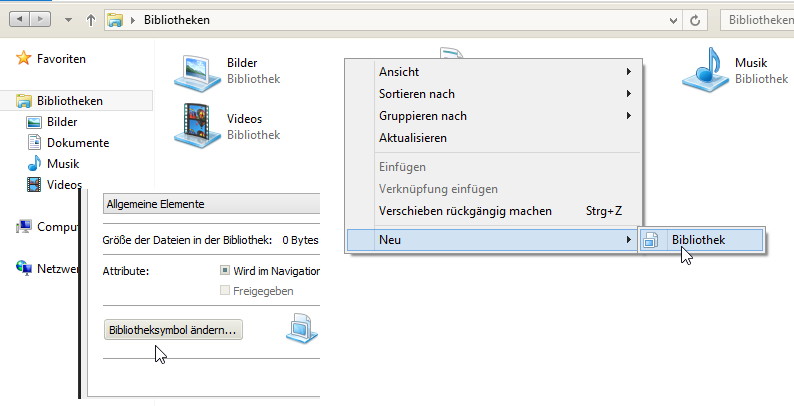Click the Musik library name label
Viewport: 794px width, 406px height.
(751, 63)
